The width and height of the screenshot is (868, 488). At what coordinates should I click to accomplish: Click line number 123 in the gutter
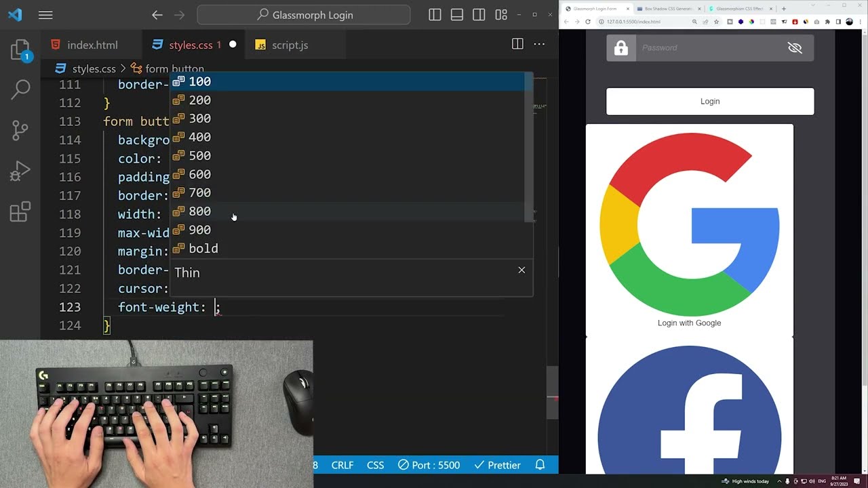[70, 307]
